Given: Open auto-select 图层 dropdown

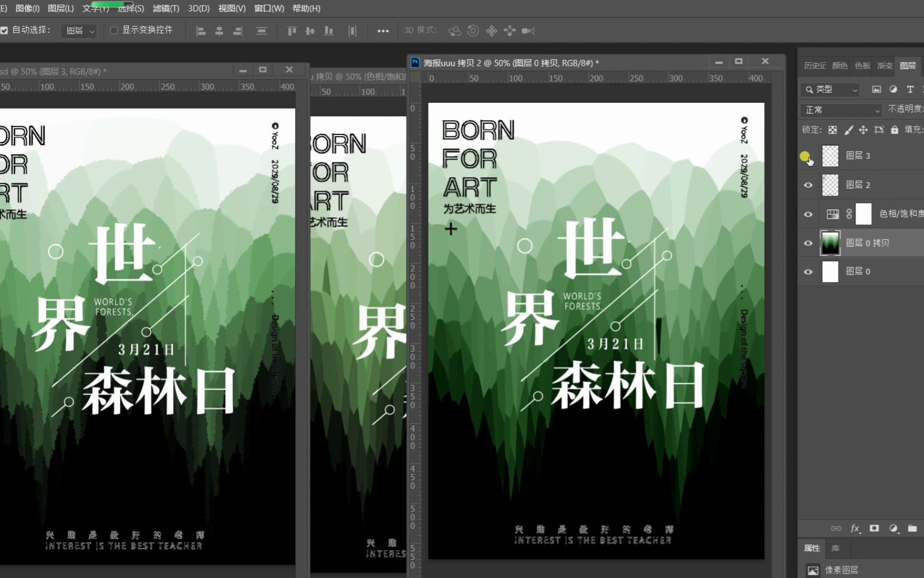Looking at the screenshot, I should (x=79, y=31).
